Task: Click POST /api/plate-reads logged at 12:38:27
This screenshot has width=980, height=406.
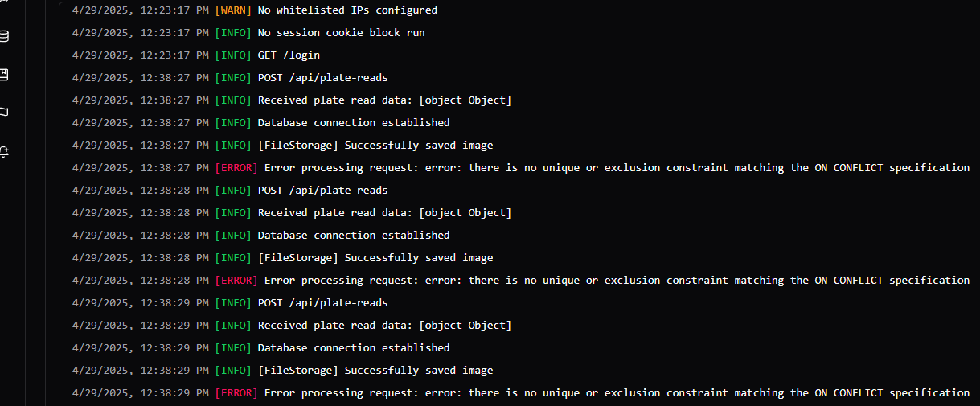Action: (x=322, y=78)
